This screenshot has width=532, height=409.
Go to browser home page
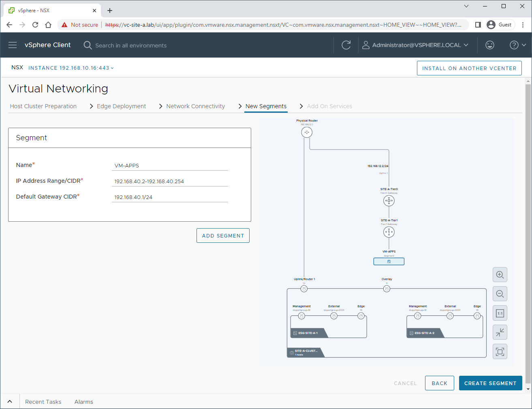[48, 25]
